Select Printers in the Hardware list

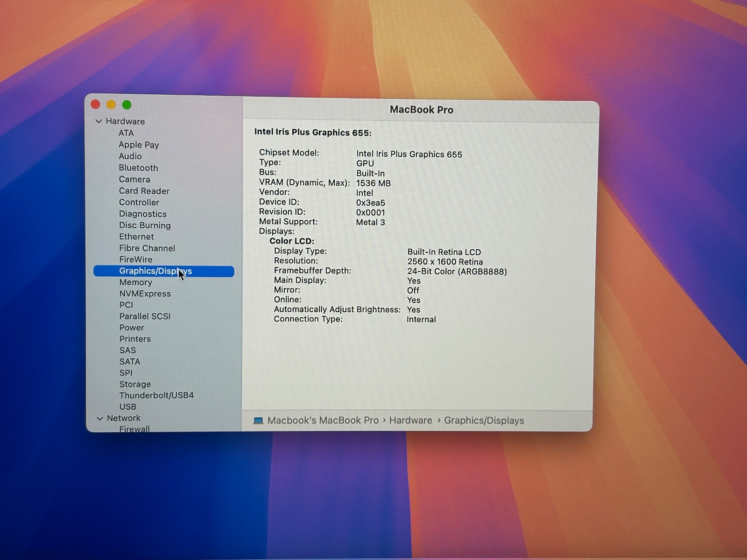135,339
